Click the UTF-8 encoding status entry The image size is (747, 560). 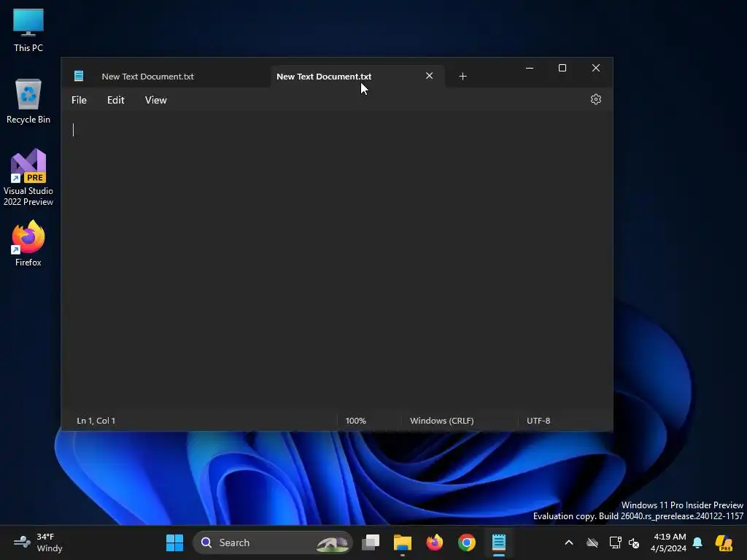pyautogui.click(x=538, y=421)
